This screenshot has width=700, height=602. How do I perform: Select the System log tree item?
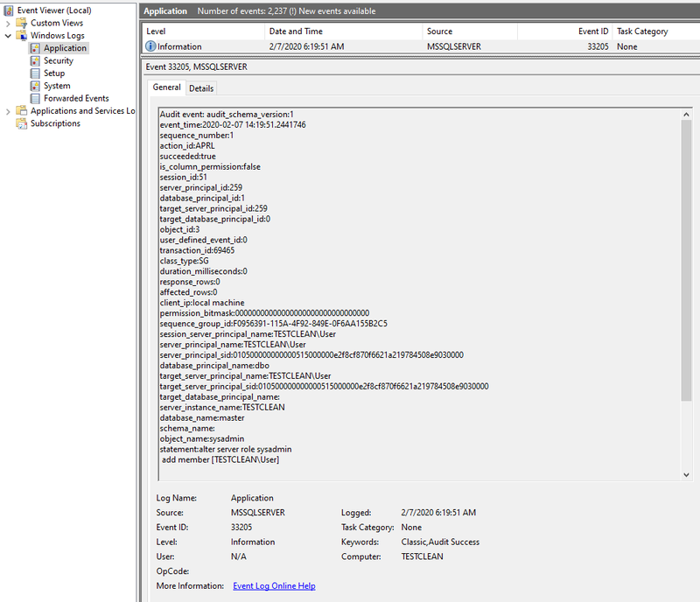[x=57, y=85]
